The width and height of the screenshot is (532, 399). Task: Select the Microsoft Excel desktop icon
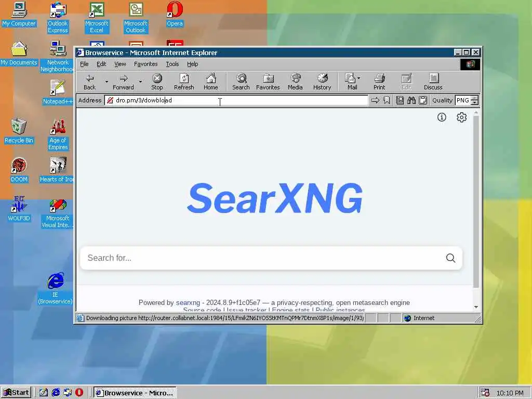(x=97, y=18)
